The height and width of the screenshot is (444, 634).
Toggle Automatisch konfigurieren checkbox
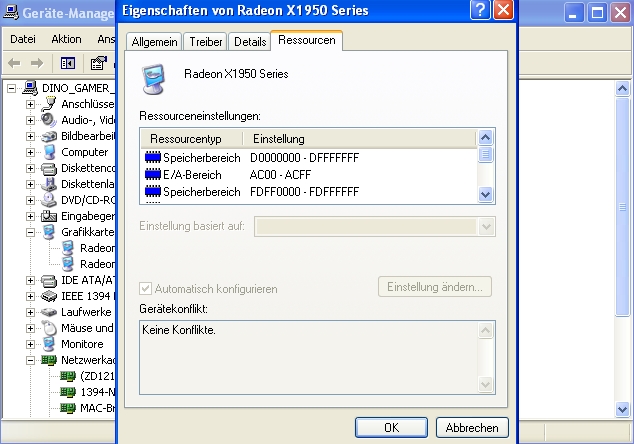[x=145, y=289]
